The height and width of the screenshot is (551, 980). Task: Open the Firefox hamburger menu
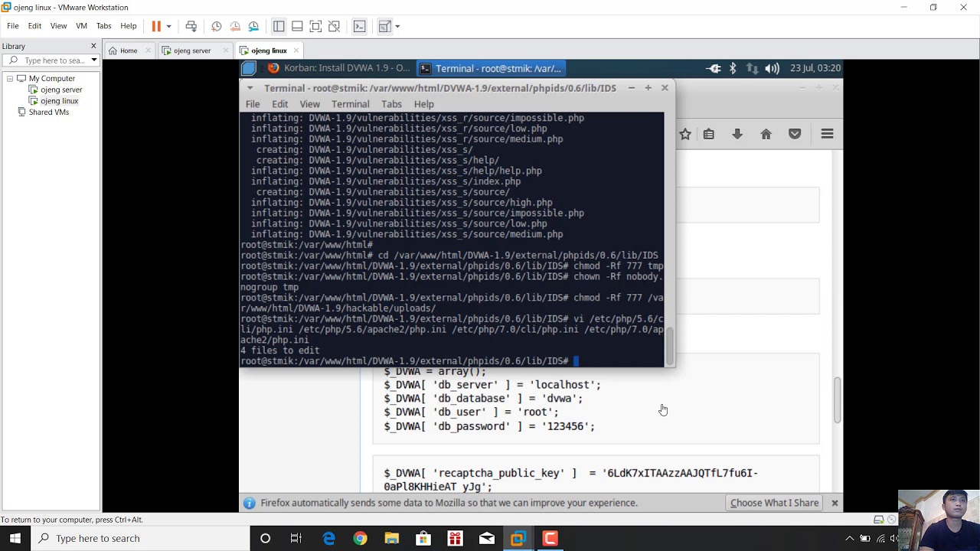[827, 135]
